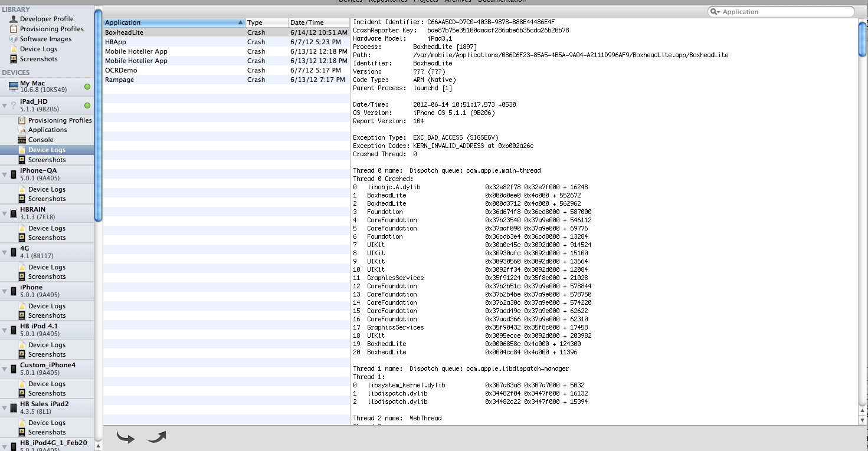
Task: Click the Application search field
Action: (x=781, y=12)
